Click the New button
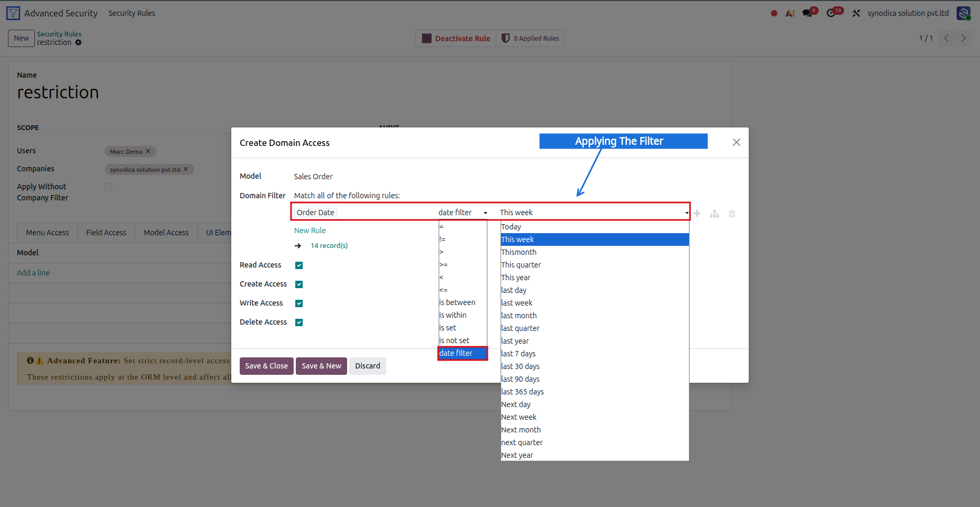The height and width of the screenshot is (507, 980). [21, 38]
